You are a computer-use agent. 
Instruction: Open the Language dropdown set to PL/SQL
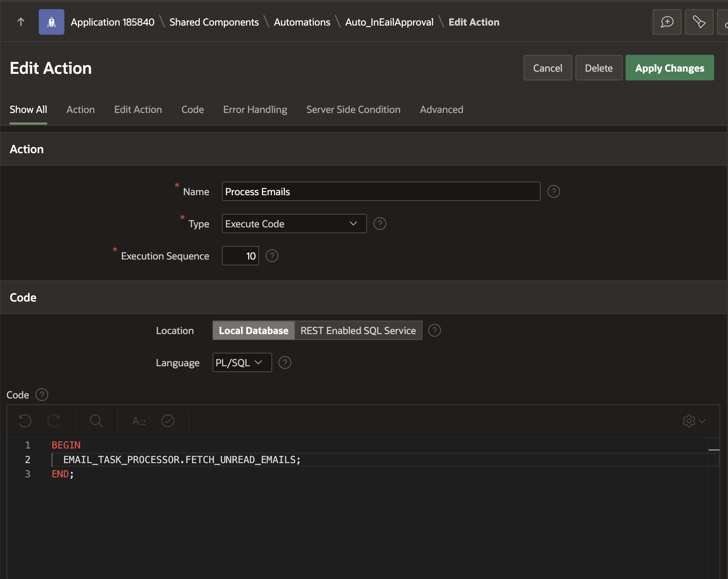(241, 362)
